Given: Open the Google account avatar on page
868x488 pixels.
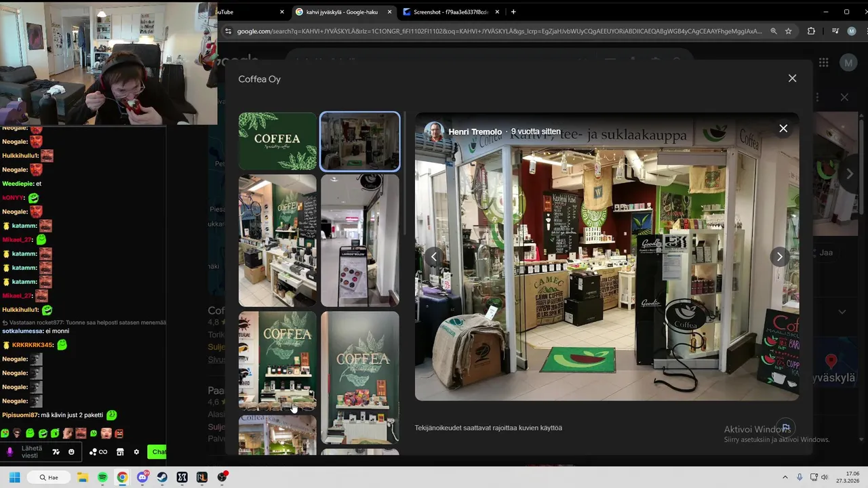Looking at the screenshot, I should point(848,63).
